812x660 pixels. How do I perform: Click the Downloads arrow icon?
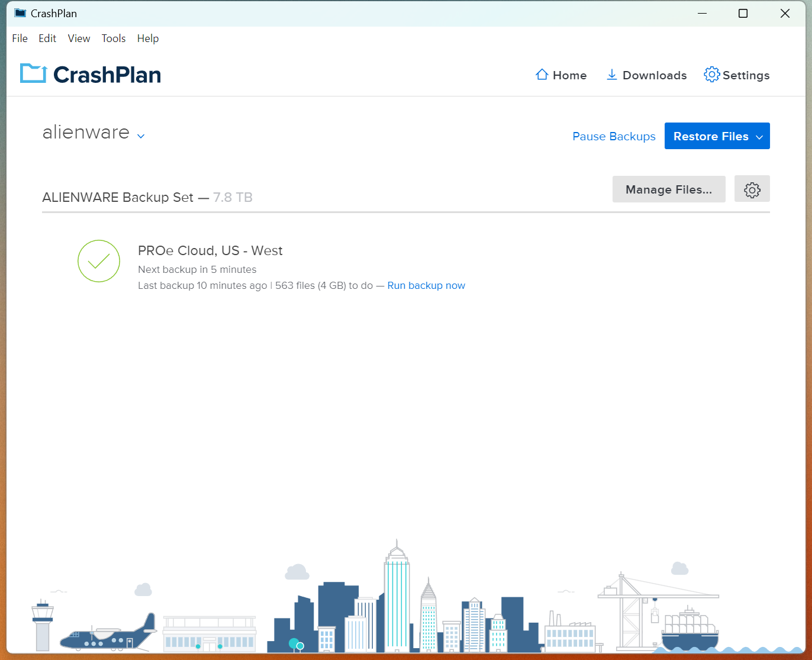tap(612, 75)
